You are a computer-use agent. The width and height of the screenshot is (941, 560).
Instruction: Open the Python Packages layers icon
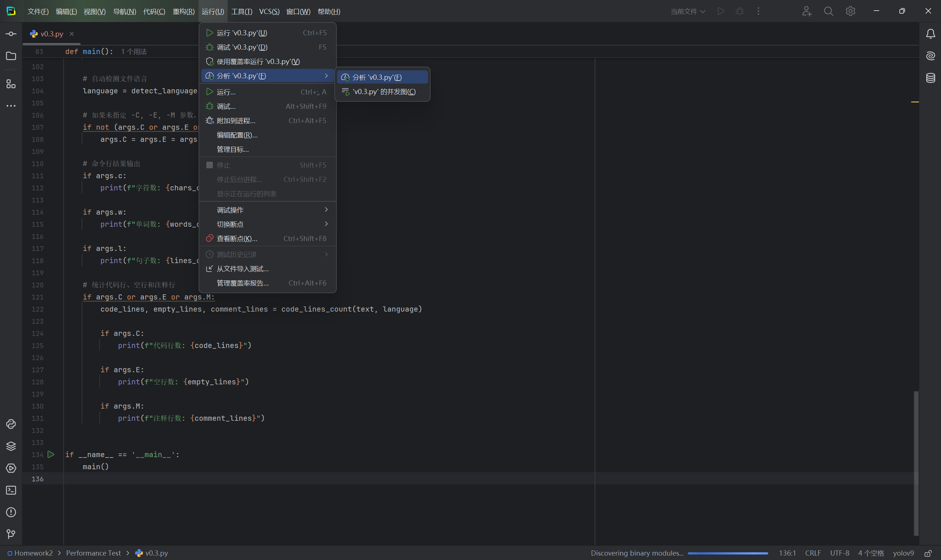click(x=11, y=446)
